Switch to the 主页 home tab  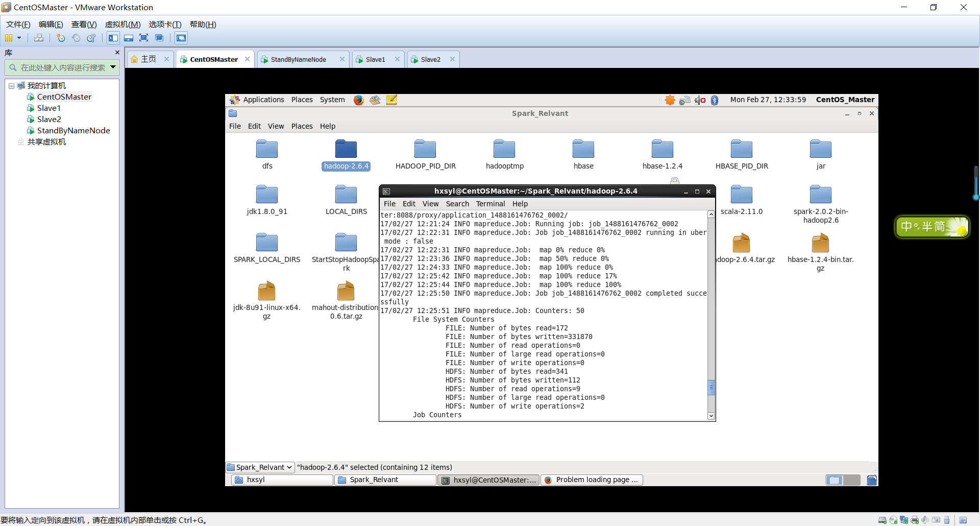point(149,59)
